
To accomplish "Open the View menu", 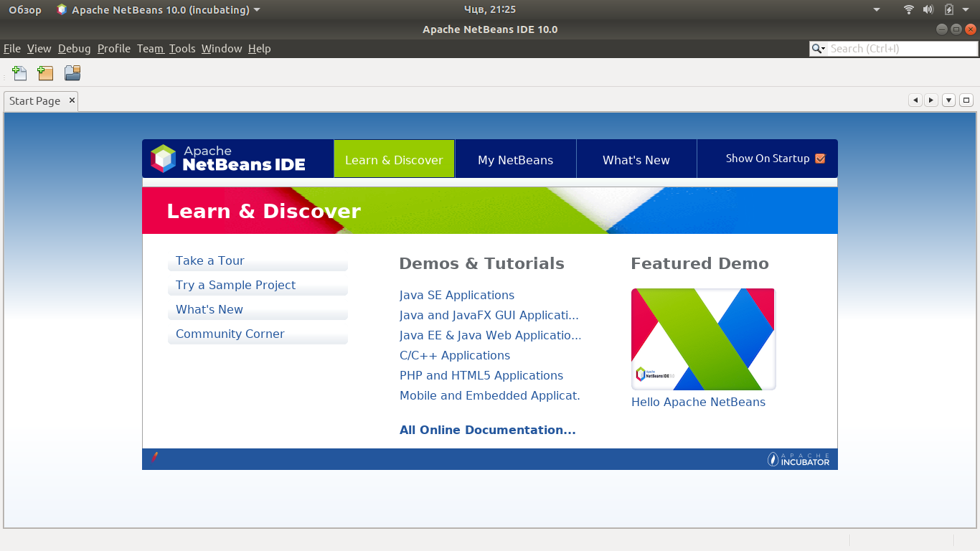I will click(39, 49).
